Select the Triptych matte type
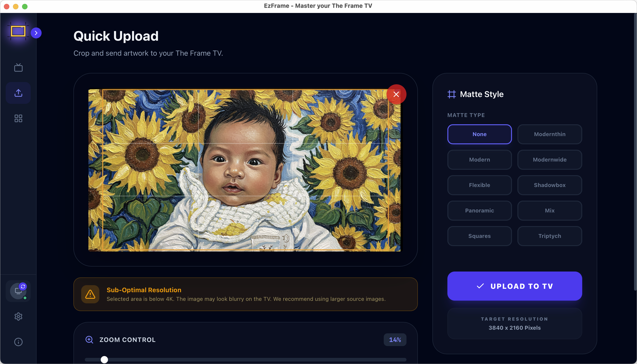Image resolution: width=637 pixels, height=364 pixels. click(549, 236)
